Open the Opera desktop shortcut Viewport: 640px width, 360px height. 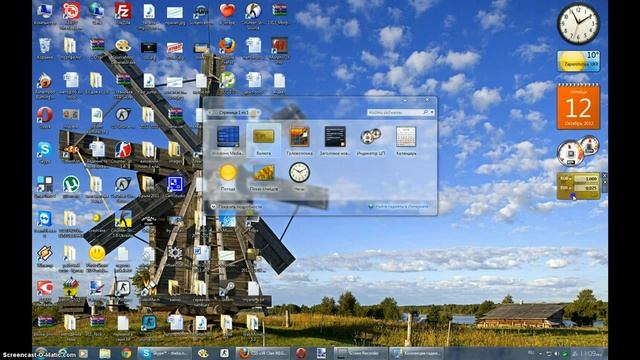coord(44,118)
